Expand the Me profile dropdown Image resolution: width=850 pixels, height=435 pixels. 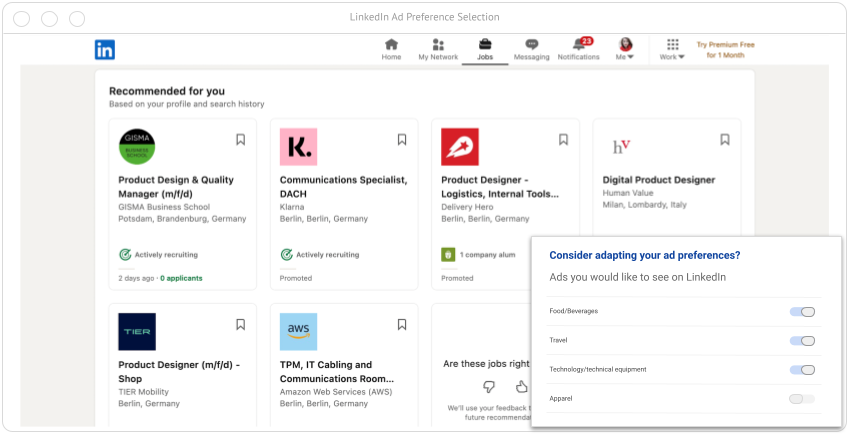(625, 50)
